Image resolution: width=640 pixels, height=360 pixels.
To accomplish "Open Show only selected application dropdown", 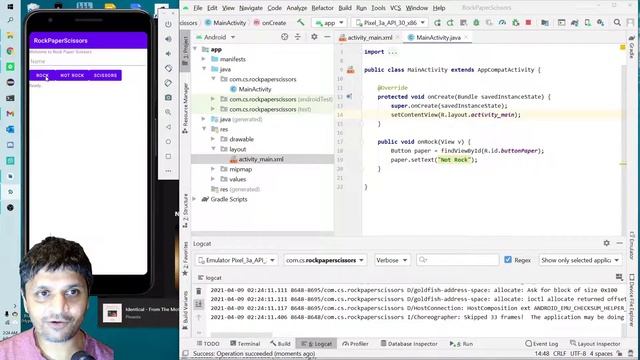I will point(580,260).
